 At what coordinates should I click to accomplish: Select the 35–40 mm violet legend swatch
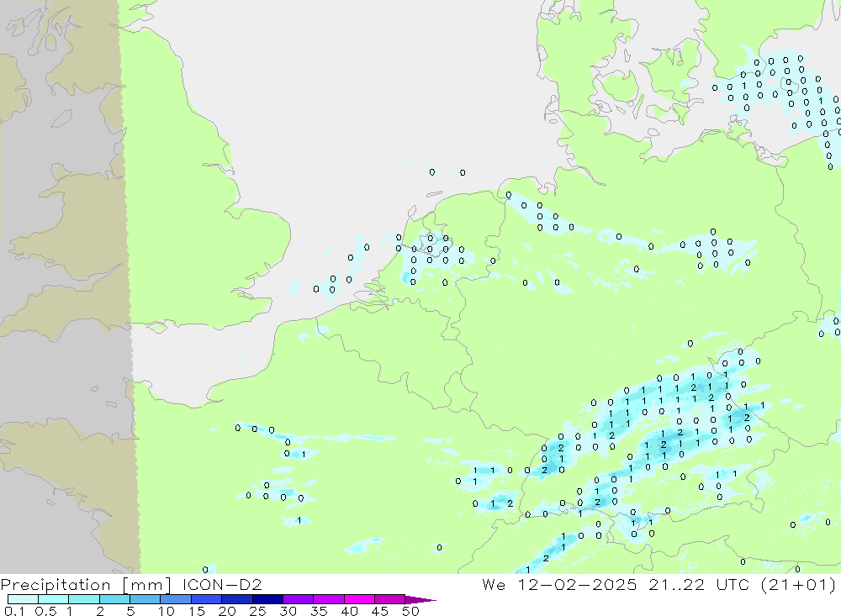tap(328, 599)
